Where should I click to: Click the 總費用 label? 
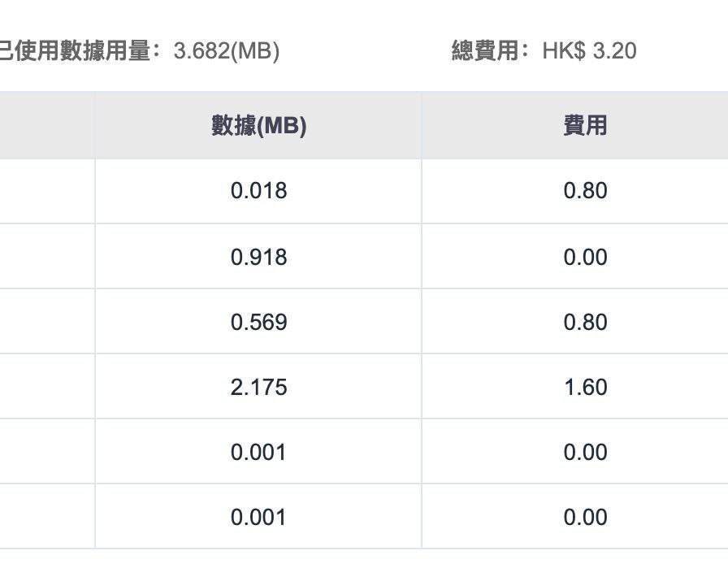[485, 50]
